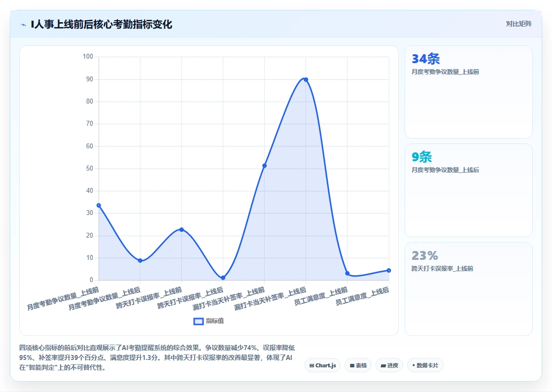Click data point for 月度考勤争议数量_上线前
Viewport: 552px width, 392px height.
(99, 205)
